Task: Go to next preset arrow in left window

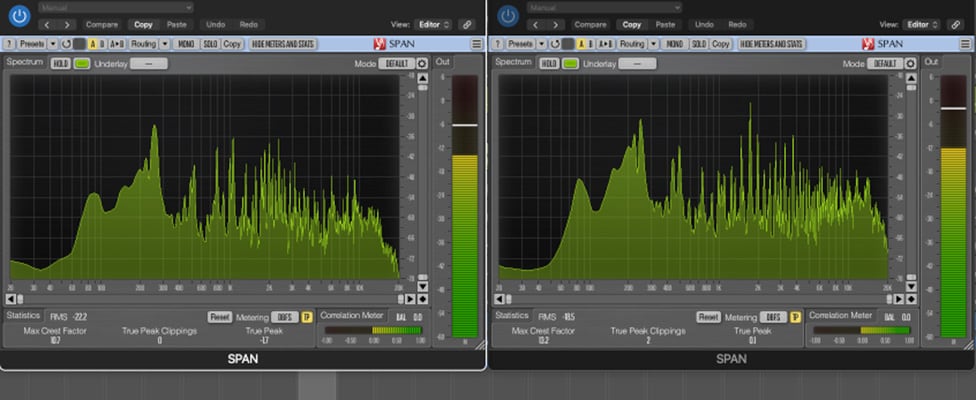Action: point(67,25)
